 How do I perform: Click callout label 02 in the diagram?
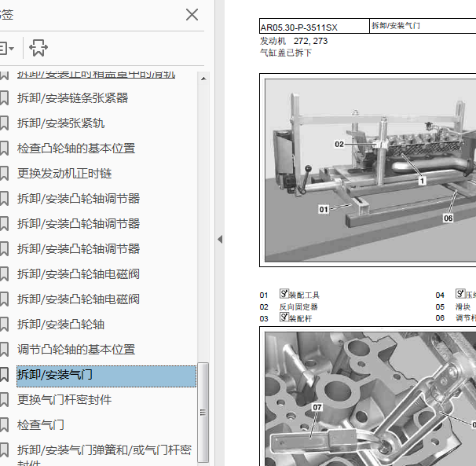click(x=339, y=144)
